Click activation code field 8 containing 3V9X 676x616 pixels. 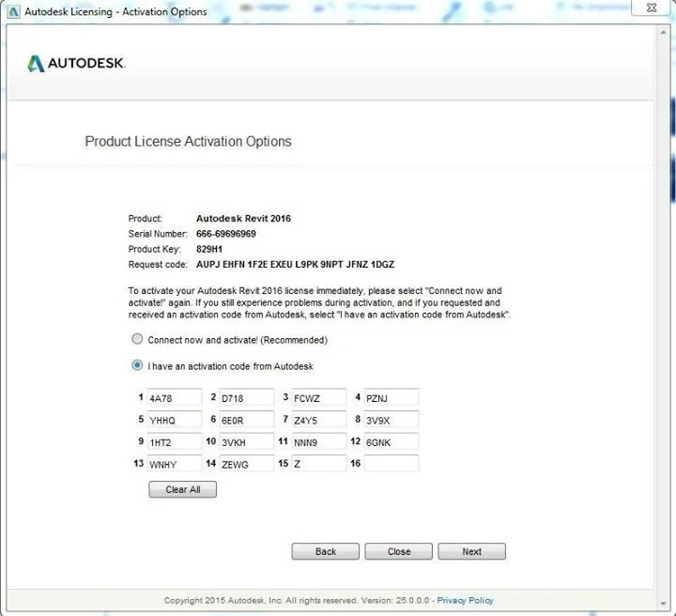click(392, 420)
